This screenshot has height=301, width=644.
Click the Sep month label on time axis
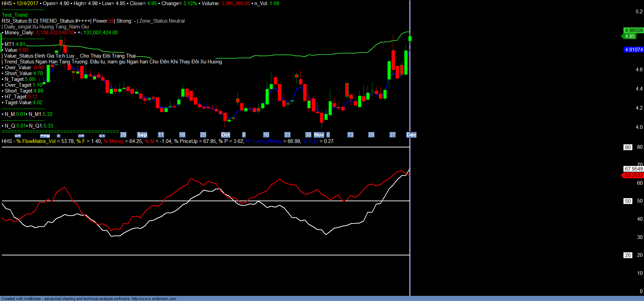142,135
